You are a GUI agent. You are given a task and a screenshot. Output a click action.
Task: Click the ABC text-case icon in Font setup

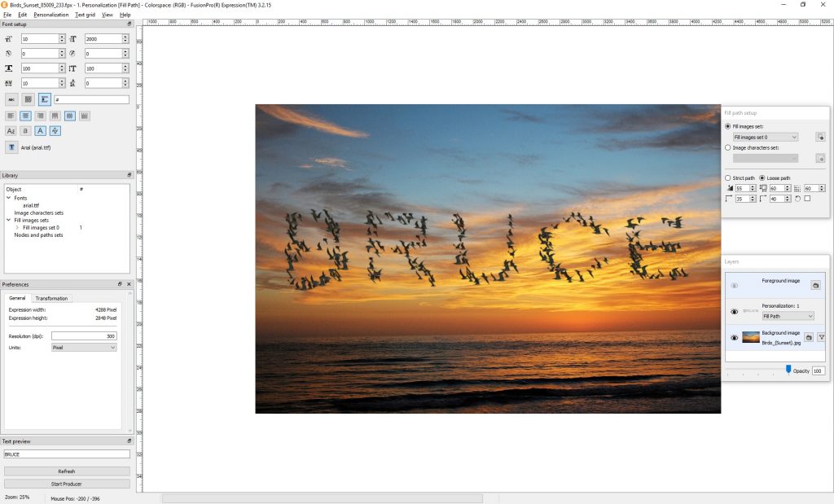pos(11,99)
